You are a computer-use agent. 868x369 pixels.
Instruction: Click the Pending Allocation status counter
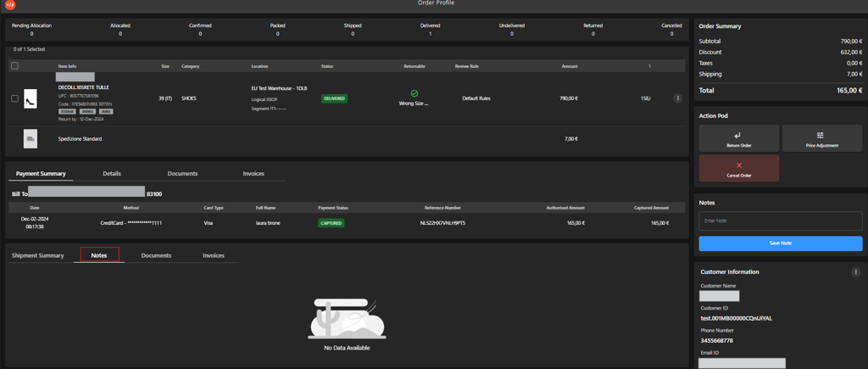coord(31,30)
